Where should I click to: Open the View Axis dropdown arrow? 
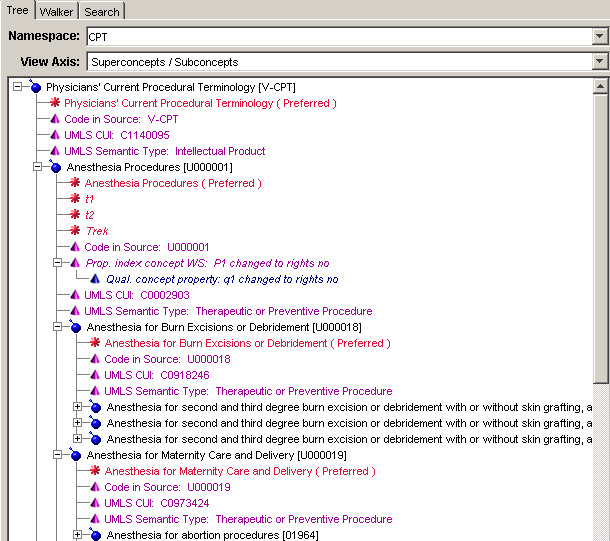pyautogui.click(x=599, y=61)
